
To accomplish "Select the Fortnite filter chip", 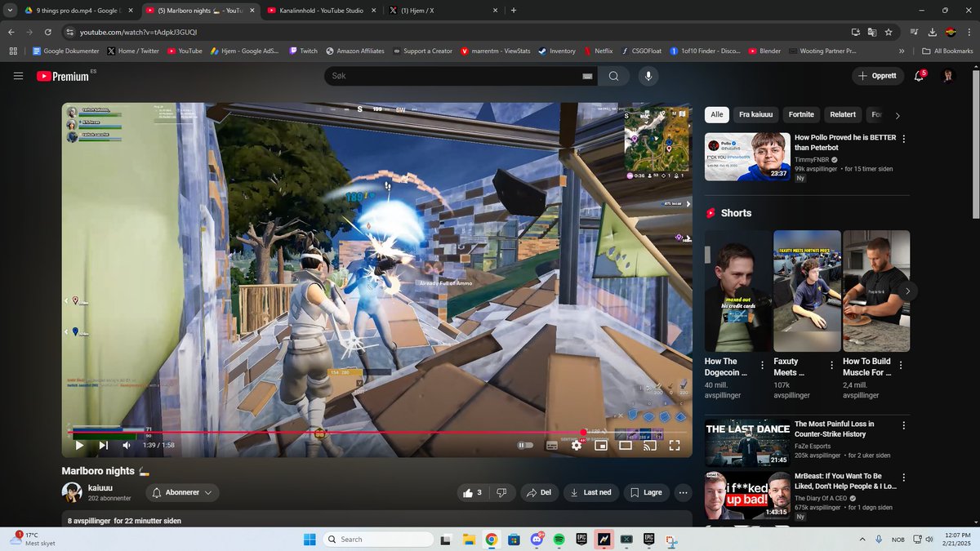I will [801, 115].
